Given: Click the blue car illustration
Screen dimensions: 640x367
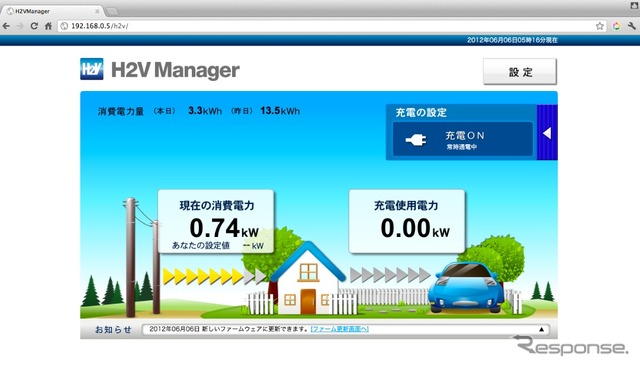Looking at the screenshot, I should click(466, 288).
